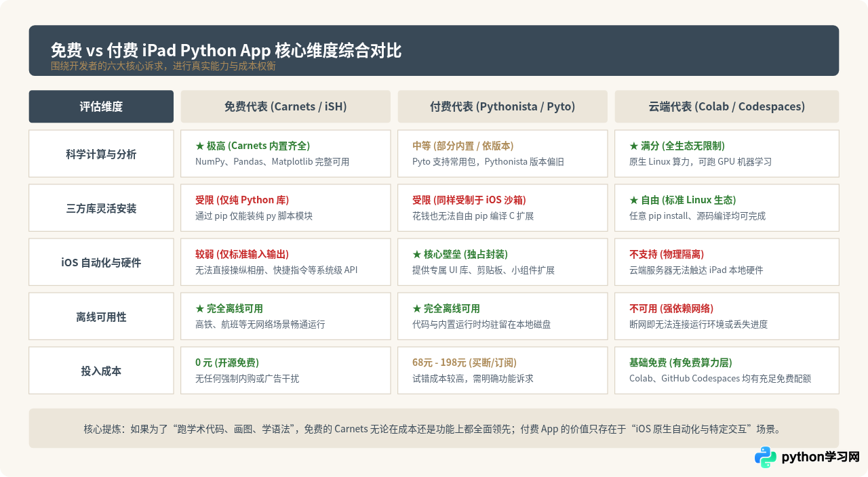Image resolution: width=868 pixels, height=477 pixels.
Task: Click 中等 (部分内置 / 依版本) cell
Action: coord(502,154)
